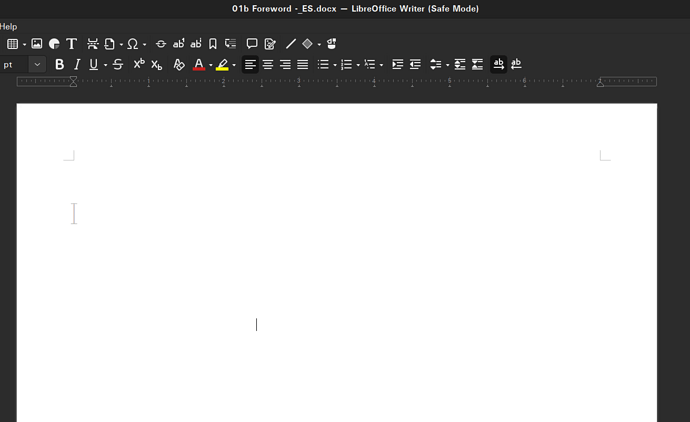Select the Insert Line tool

pos(291,44)
